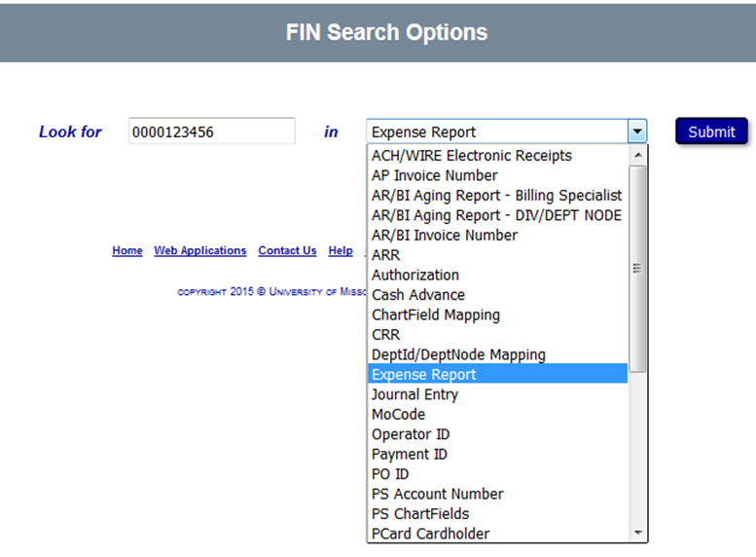This screenshot has width=756, height=557.
Task: Click the dropdown list scroll up arrow
Action: [638, 155]
